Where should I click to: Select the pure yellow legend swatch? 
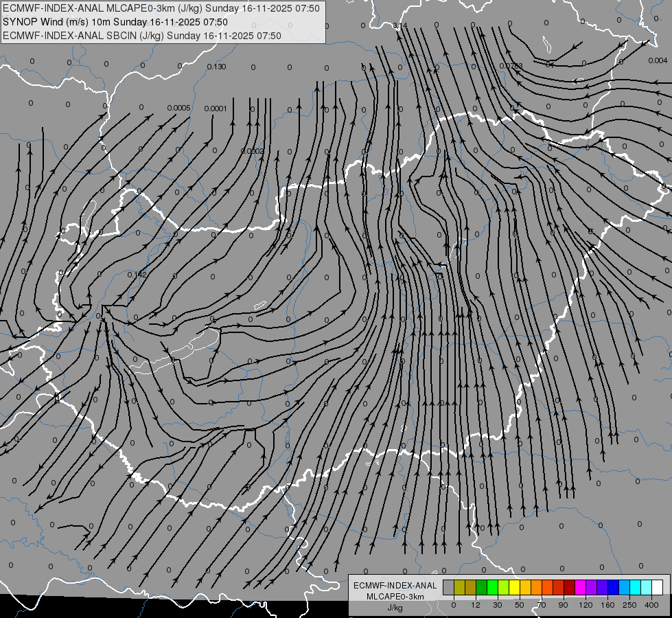pos(514,587)
